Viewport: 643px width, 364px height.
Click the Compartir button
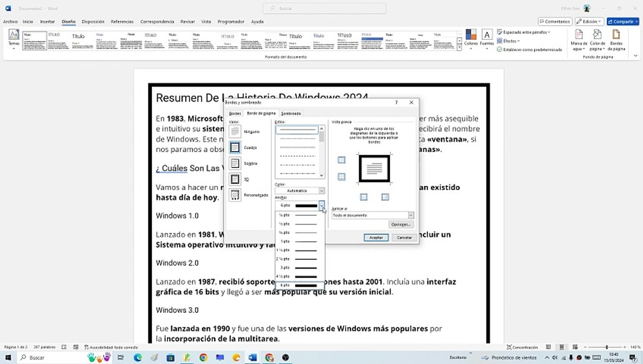click(x=623, y=22)
